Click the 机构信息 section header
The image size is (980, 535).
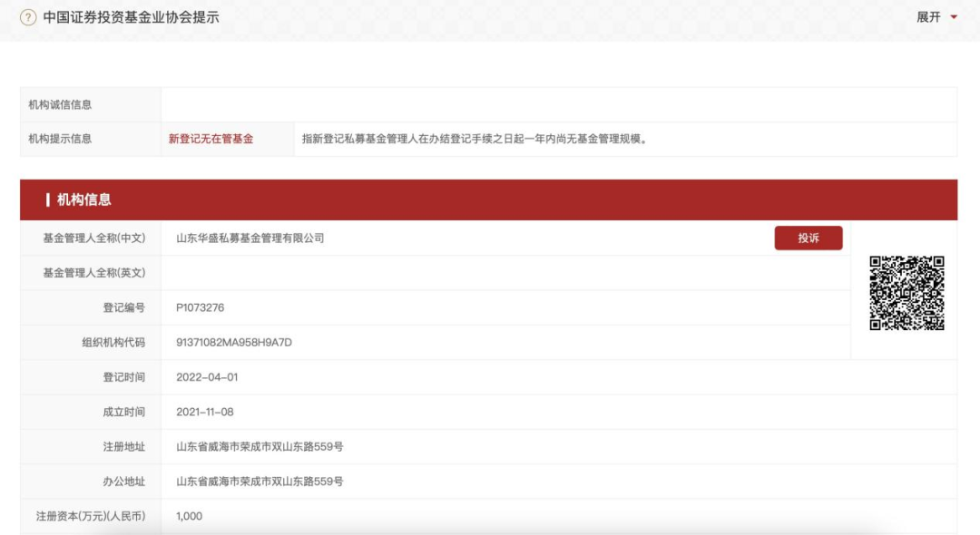coord(489,199)
